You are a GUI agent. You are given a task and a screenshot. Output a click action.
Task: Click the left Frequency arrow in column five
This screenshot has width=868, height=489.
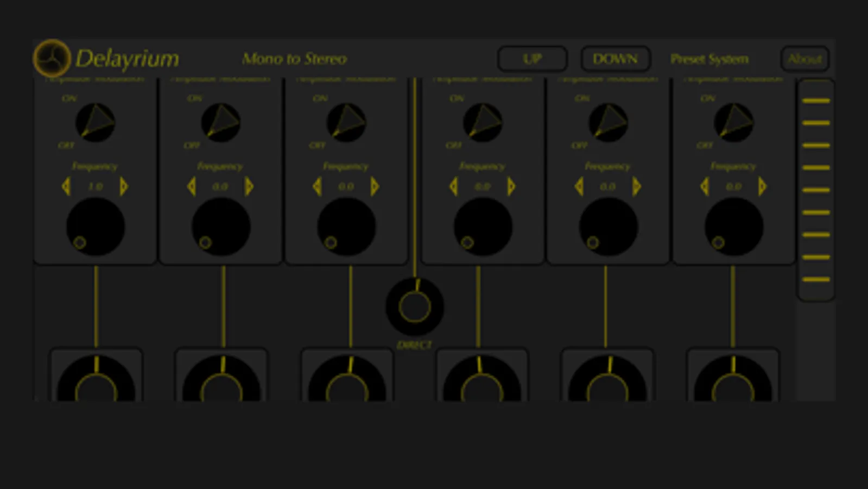click(579, 186)
